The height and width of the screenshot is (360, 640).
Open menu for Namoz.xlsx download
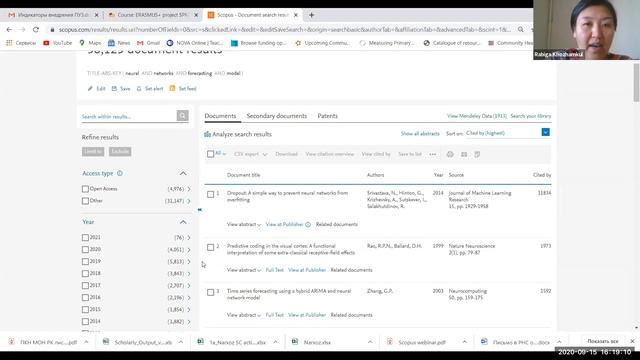click(x=370, y=342)
